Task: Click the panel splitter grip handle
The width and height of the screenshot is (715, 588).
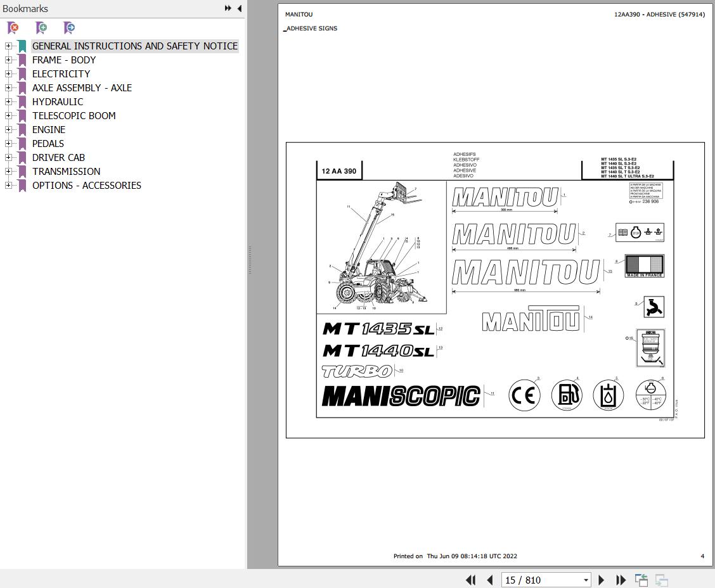Action: point(250,260)
